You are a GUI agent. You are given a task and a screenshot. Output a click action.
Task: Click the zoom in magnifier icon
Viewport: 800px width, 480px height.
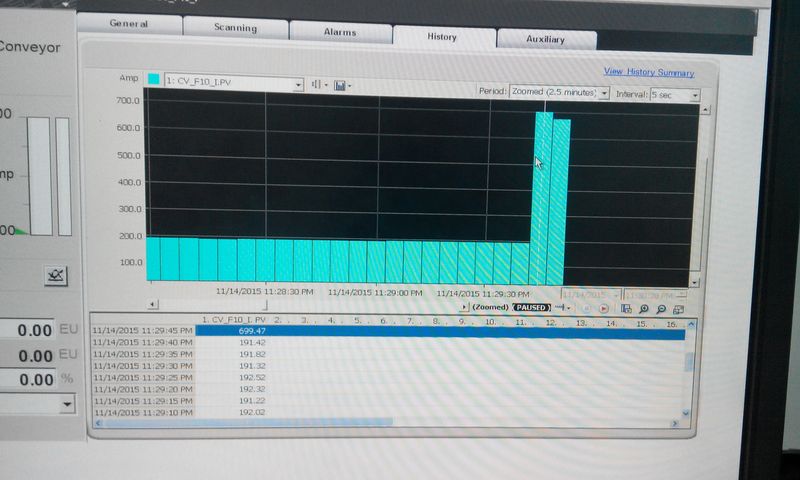coord(644,309)
